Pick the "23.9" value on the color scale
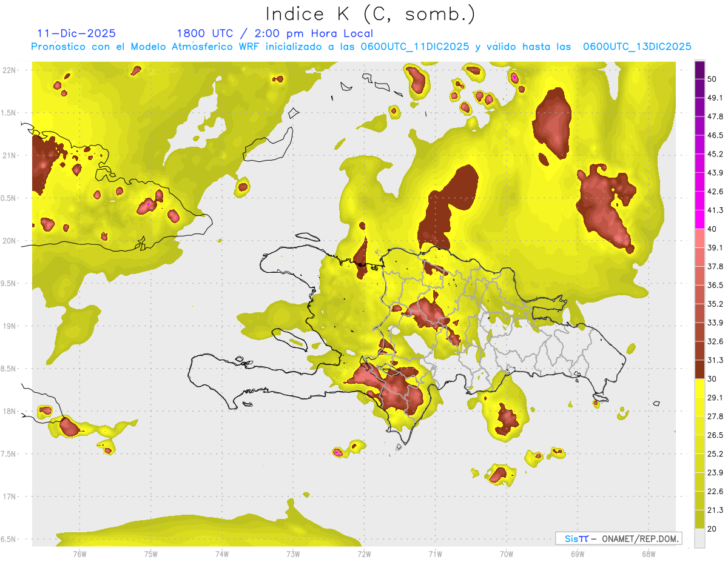Image resolution: width=728 pixels, height=562 pixels. tap(715, 473)
